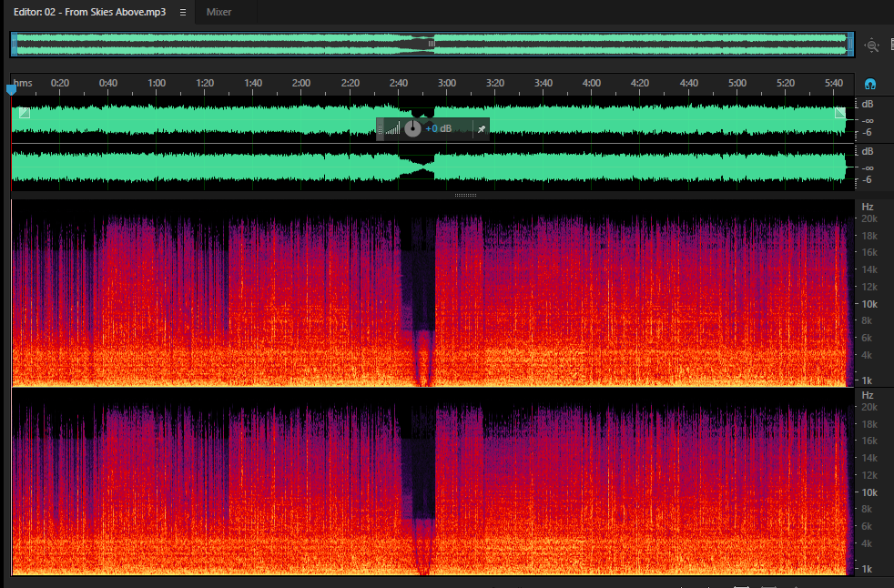Screen dimensions: 894x588
Task: Click the 5:00 mark on the ruler
Action: pos(737,83)
